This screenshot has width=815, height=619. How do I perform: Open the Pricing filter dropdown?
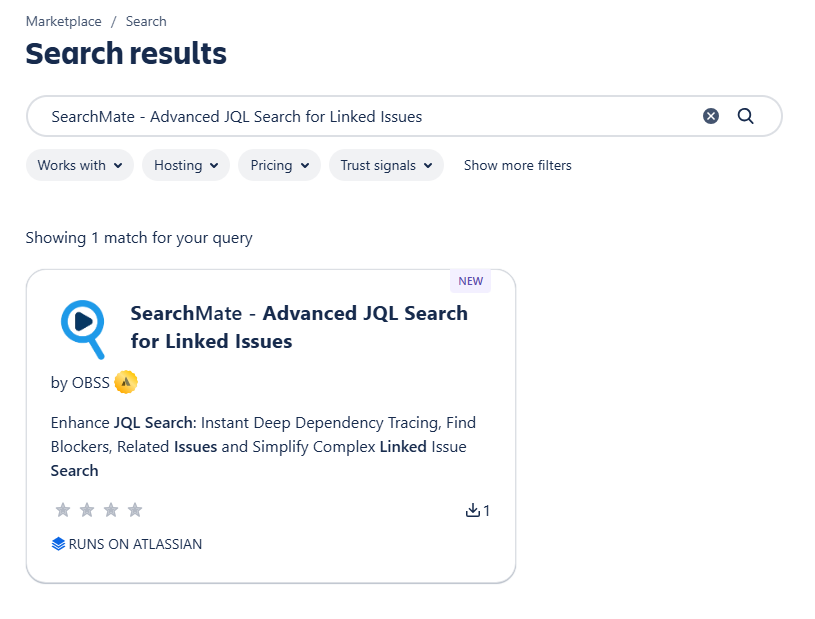[x=279, y=165]
